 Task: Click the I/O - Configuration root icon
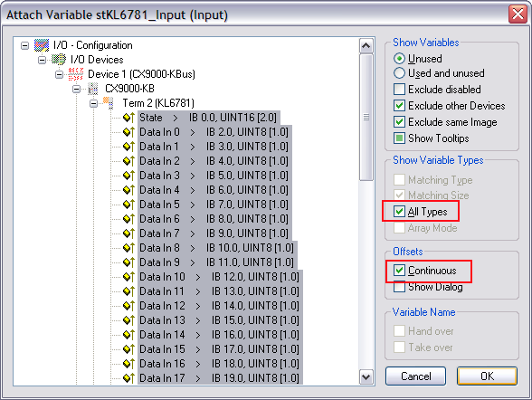[x=42, y=45]
